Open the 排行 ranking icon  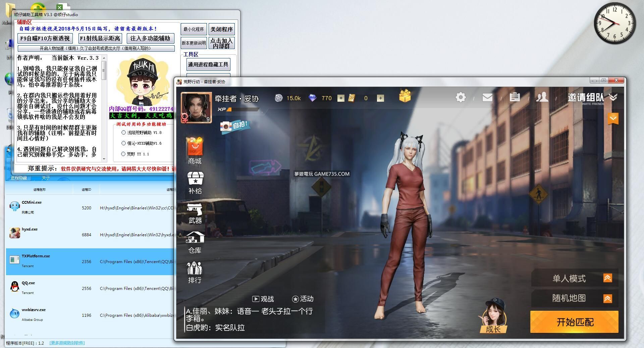tap(195, 268)
